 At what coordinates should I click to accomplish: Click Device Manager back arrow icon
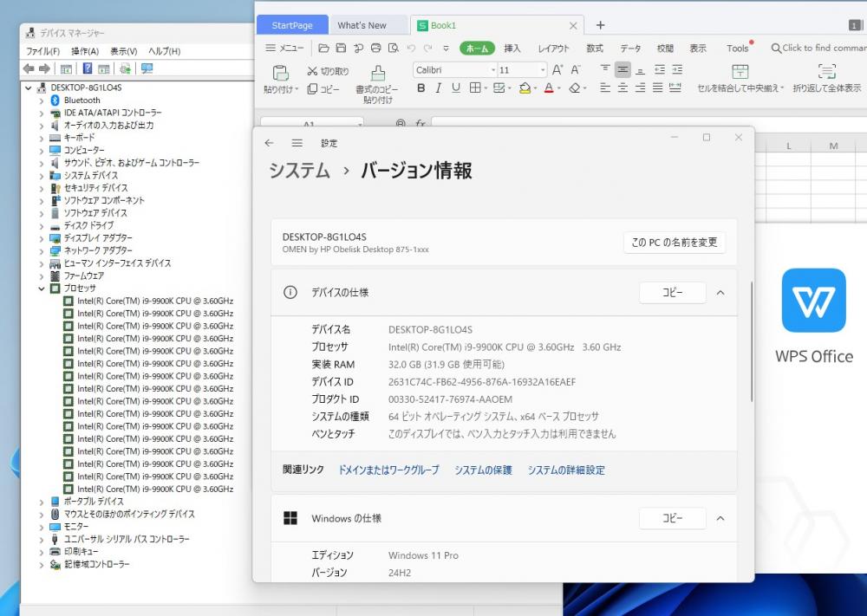pos(29,68)
